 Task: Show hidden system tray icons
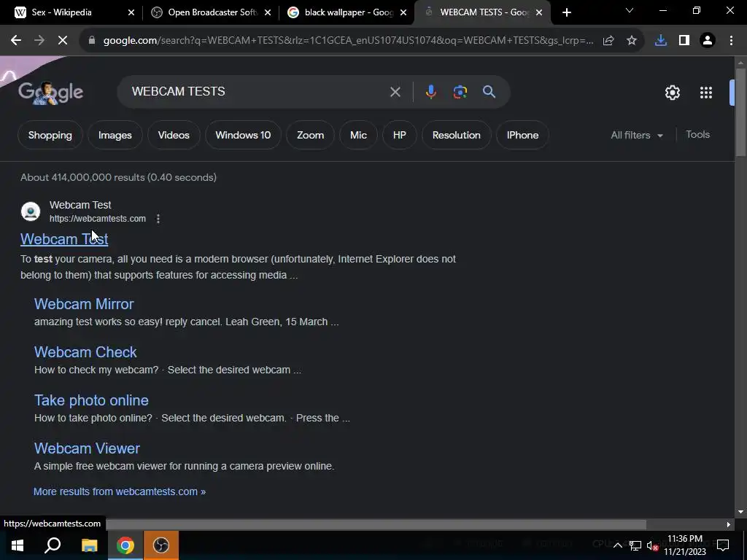[617, 545]
